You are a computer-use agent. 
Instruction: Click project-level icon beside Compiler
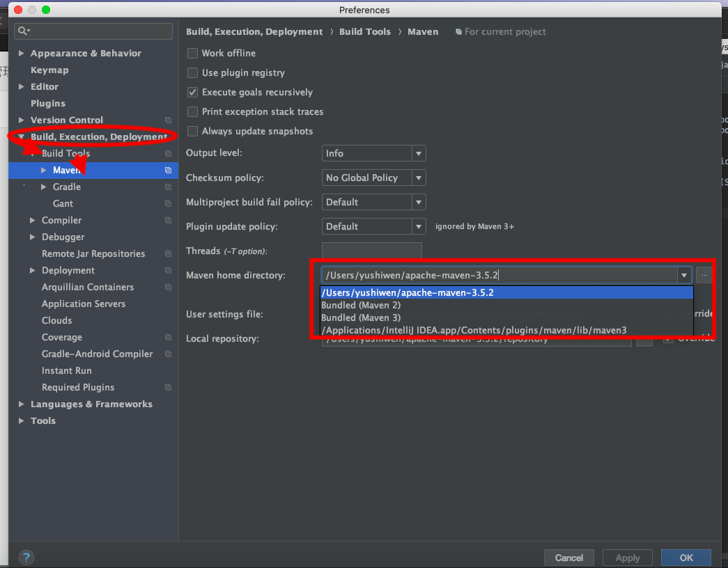click(168, 221)
